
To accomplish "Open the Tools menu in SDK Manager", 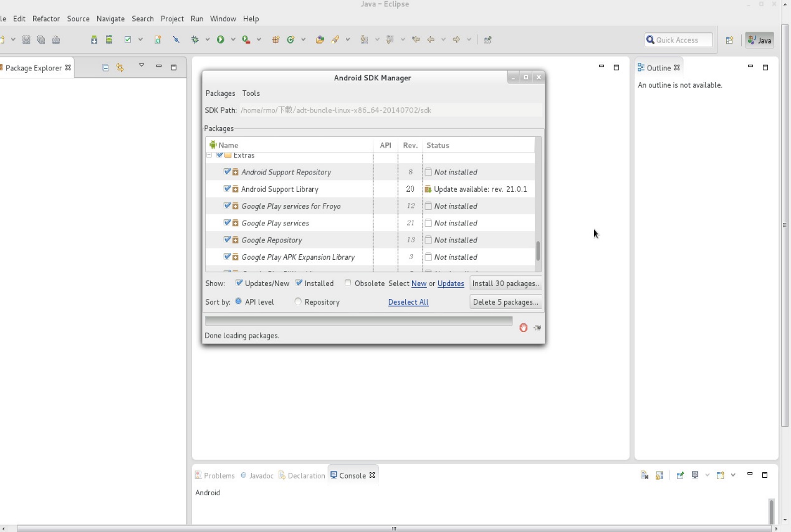I will tap(251, 93).
